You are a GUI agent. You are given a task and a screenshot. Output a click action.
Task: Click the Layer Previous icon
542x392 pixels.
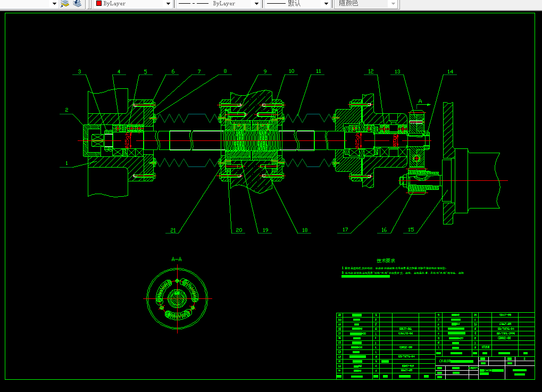tap(77, 3)
